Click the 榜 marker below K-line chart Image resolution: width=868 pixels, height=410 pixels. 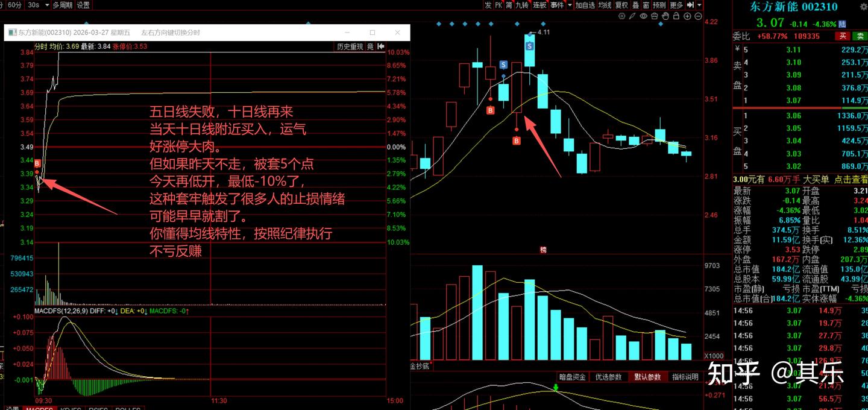542,250
